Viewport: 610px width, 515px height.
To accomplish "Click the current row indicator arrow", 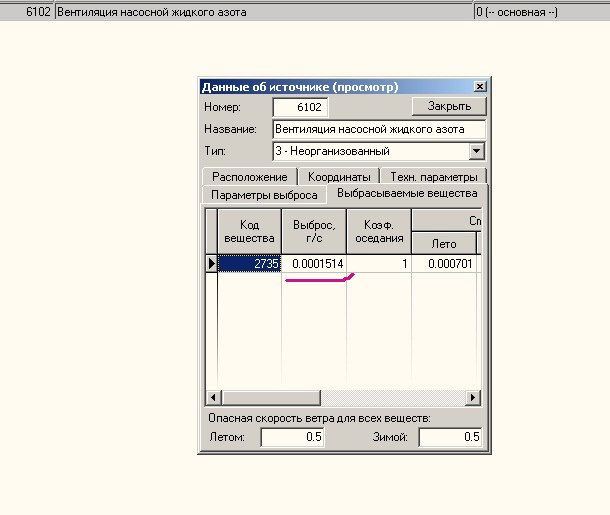I will click(x=211, y=263).
